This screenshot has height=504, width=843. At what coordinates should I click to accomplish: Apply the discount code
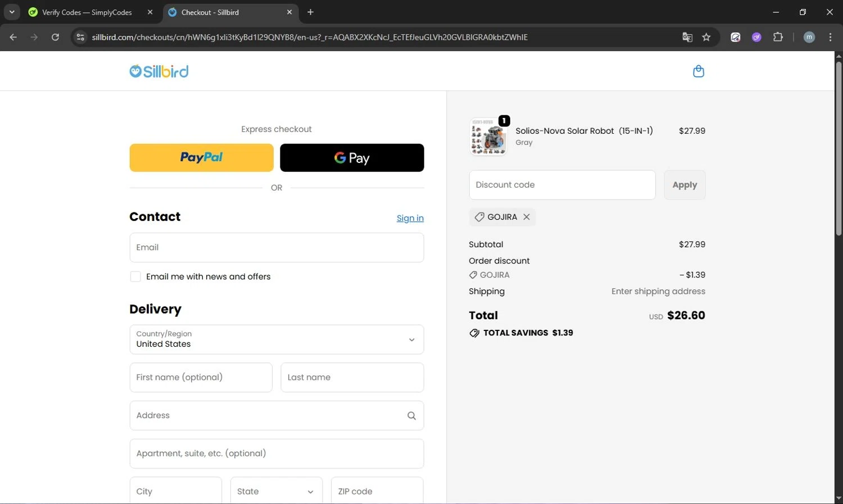click(x=685, y=185)
